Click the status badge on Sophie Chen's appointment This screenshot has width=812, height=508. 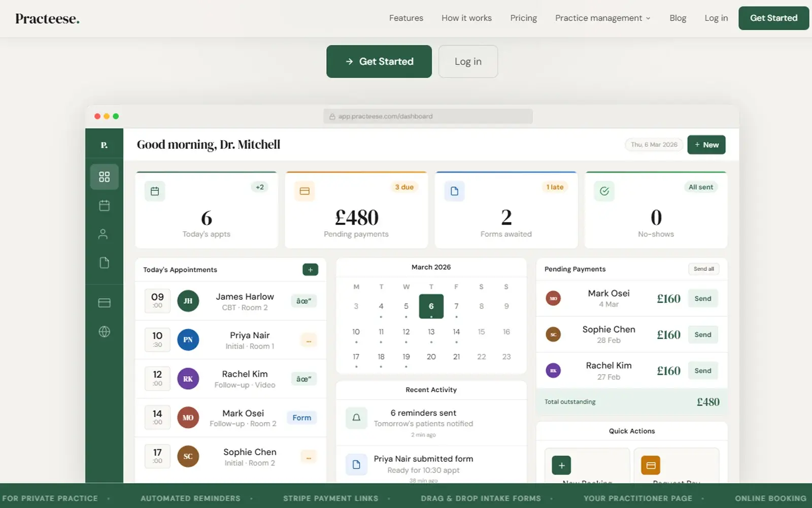click(x=309, y=457)
